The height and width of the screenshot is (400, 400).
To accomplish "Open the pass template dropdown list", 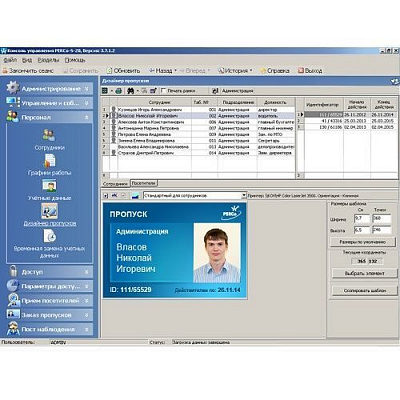I will pos(244,196).
